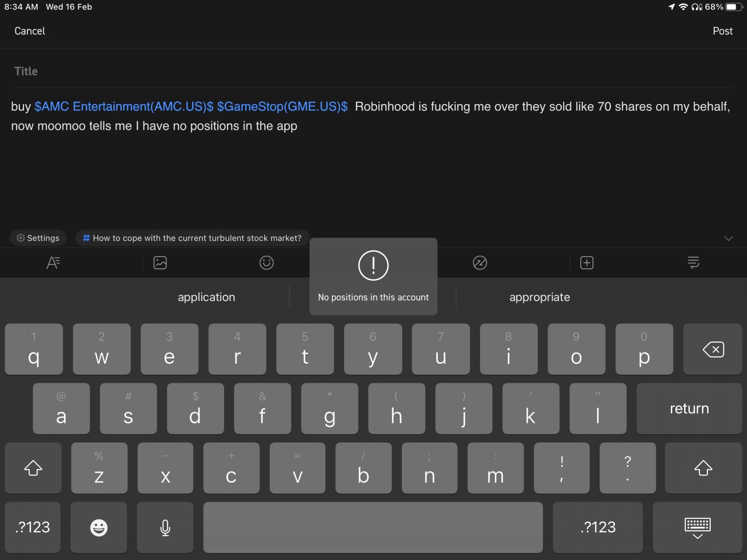The image size is (747, 560).
Task: Open text formatting options icon
Action: [53, 263]
